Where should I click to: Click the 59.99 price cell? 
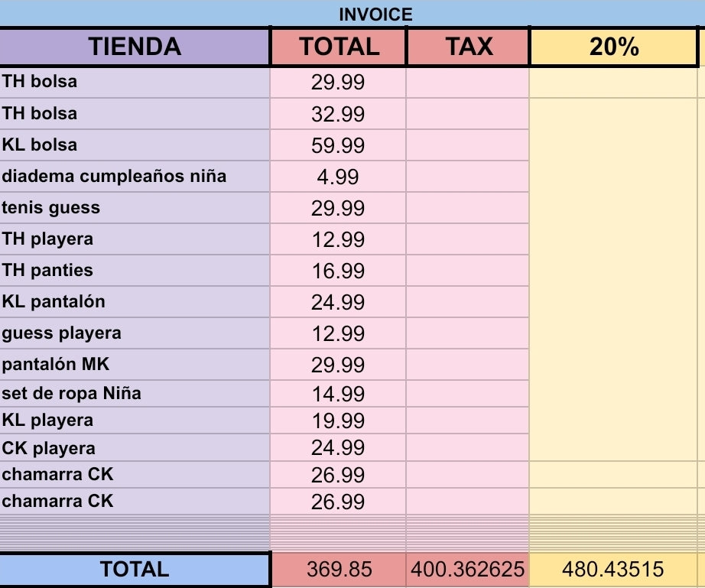[x=338, y=145]
